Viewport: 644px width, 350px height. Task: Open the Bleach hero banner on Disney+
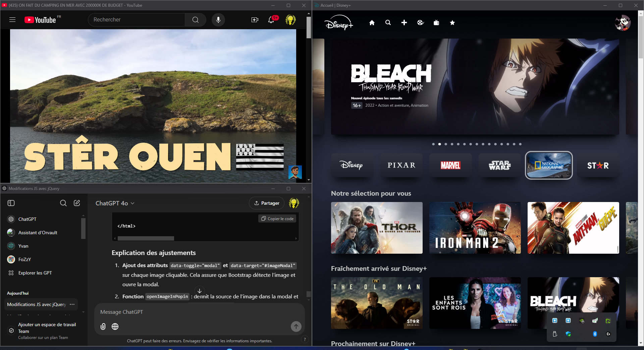coord(475,87)
